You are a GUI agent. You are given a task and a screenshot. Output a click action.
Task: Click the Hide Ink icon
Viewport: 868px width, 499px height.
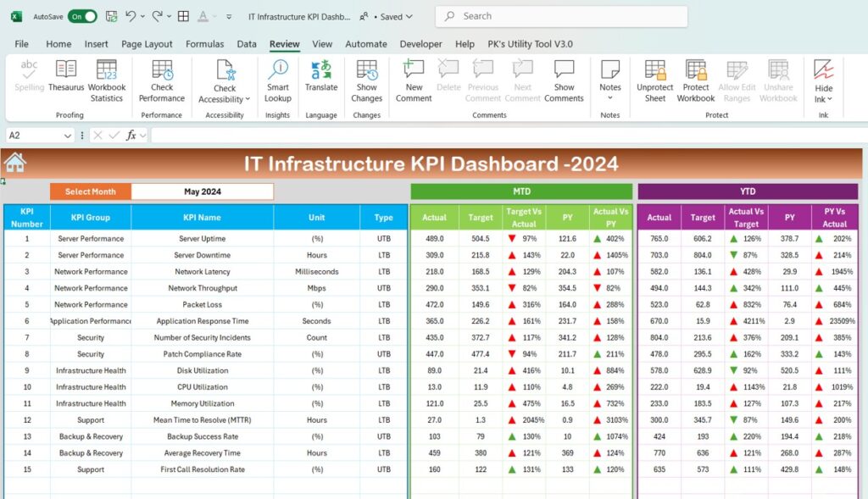(x=824, y=69)
